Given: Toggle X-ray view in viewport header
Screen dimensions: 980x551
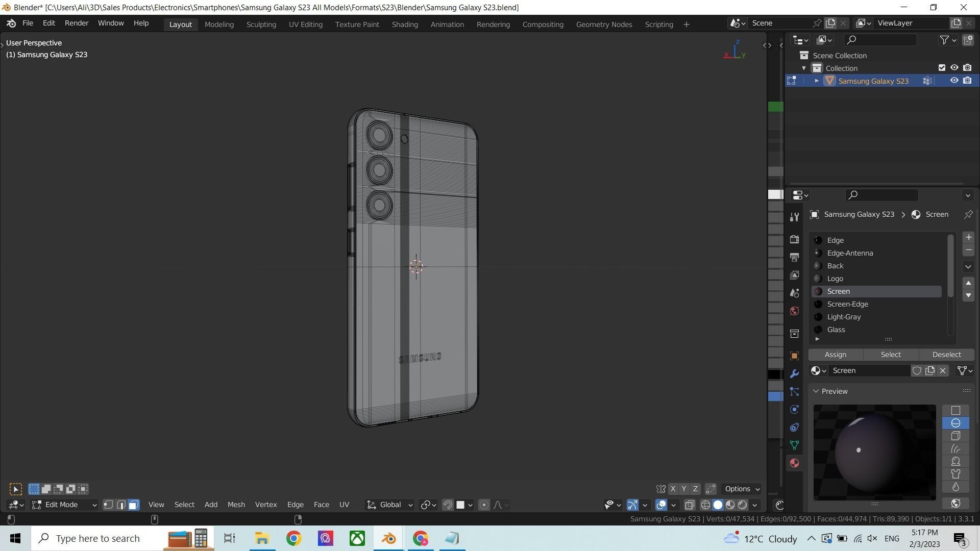Looking at the screenshot, I should pos(690,505).
